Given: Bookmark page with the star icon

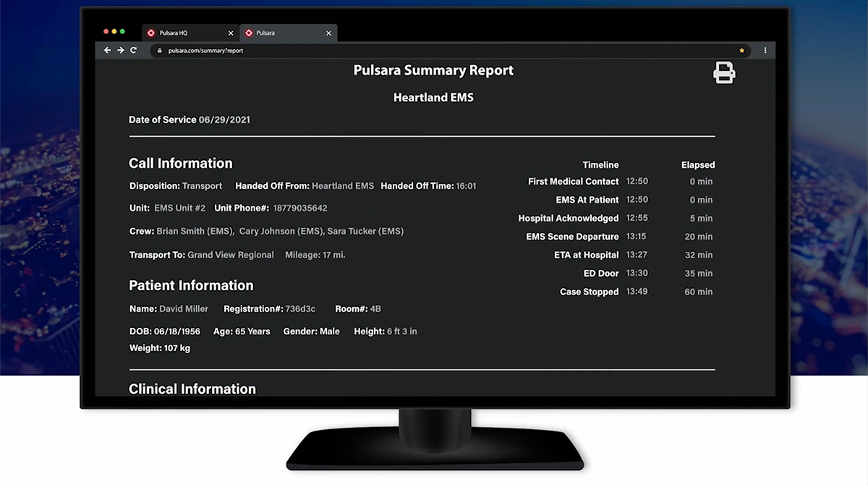Looking at the screenshot, I should click(x=741, y=51).
